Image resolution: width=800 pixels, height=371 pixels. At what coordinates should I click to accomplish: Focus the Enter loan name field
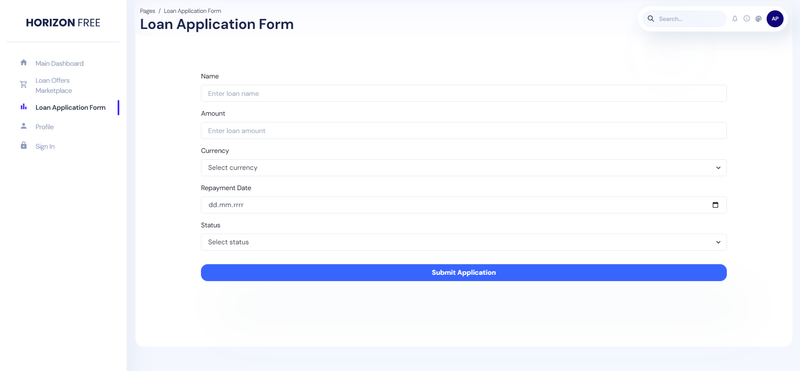pyautogui.click(x=464, y=93)
